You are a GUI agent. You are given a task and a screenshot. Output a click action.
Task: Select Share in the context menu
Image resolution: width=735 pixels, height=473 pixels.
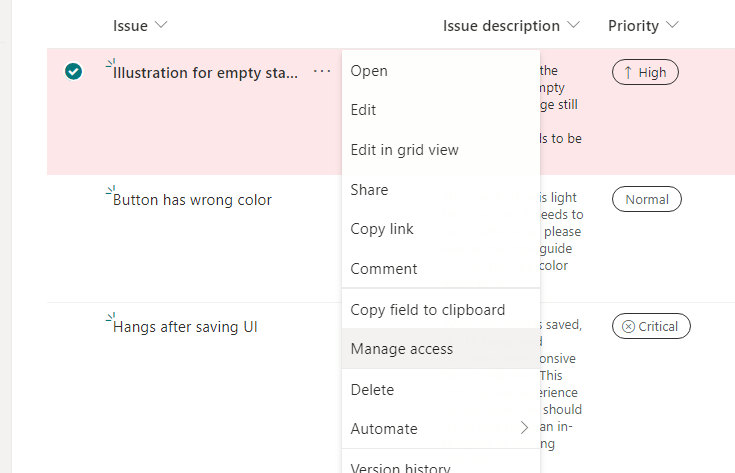point(441,190)
